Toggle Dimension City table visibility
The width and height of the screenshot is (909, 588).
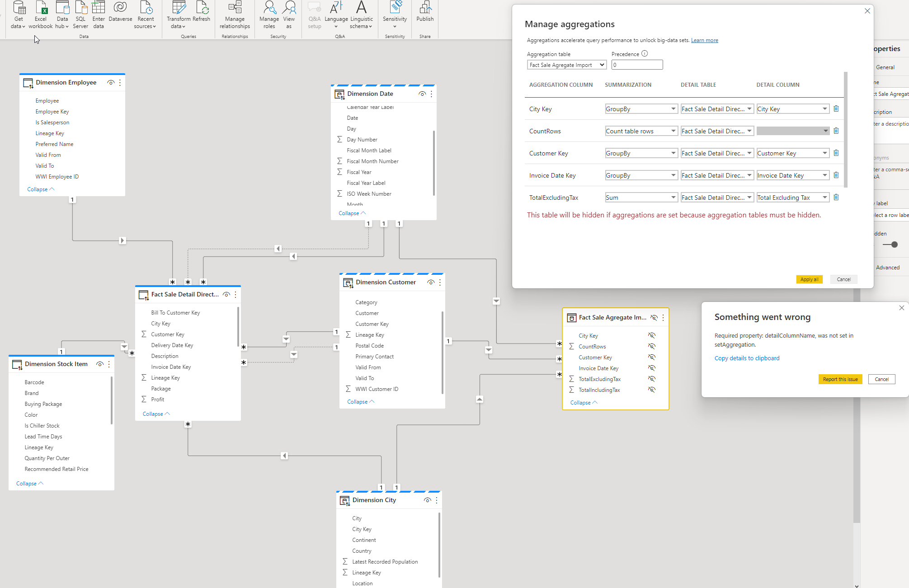point(427,500)
